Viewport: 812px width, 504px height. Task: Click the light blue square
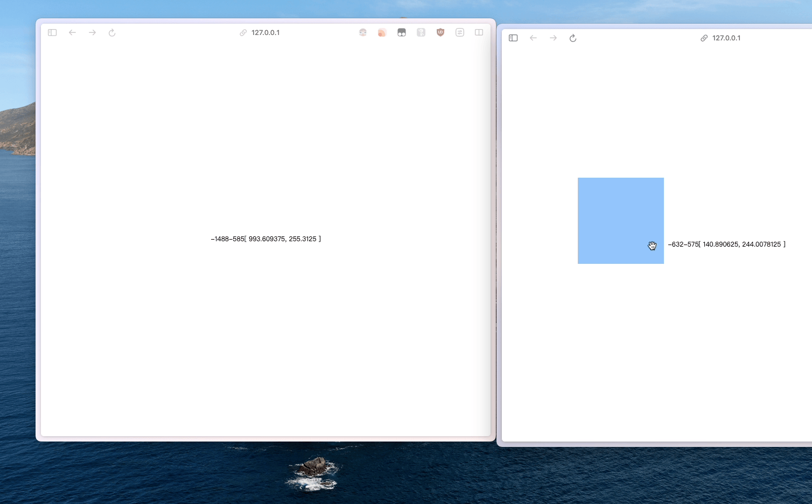(x=620, y=221)
